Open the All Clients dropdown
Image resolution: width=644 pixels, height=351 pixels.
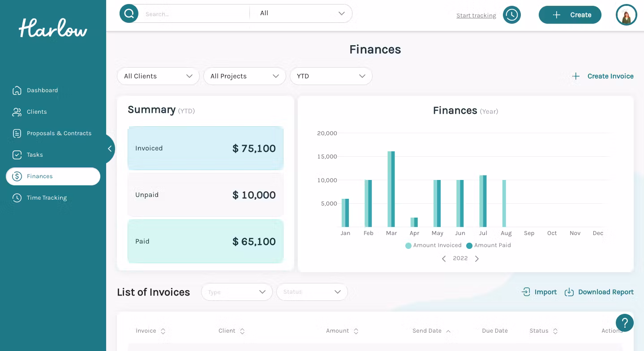click(x=158, y=76)
